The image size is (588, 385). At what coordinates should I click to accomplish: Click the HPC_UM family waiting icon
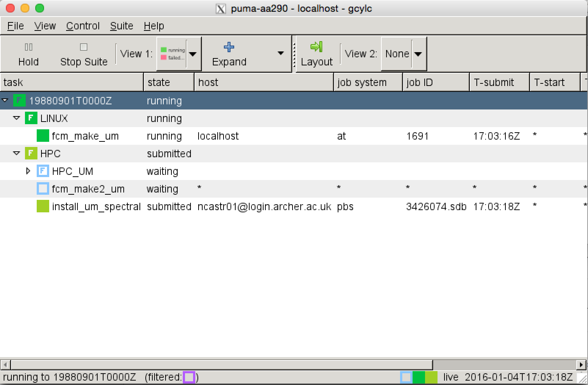[43, 171]
